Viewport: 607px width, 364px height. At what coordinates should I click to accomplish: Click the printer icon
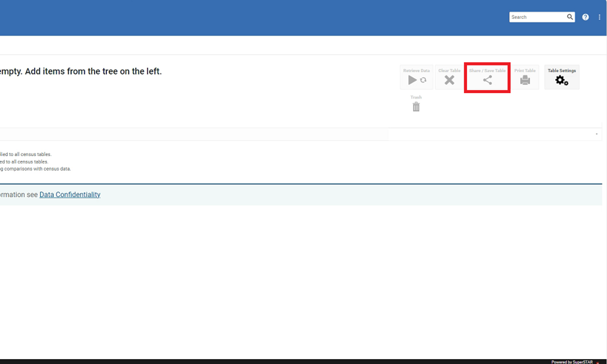525,80
